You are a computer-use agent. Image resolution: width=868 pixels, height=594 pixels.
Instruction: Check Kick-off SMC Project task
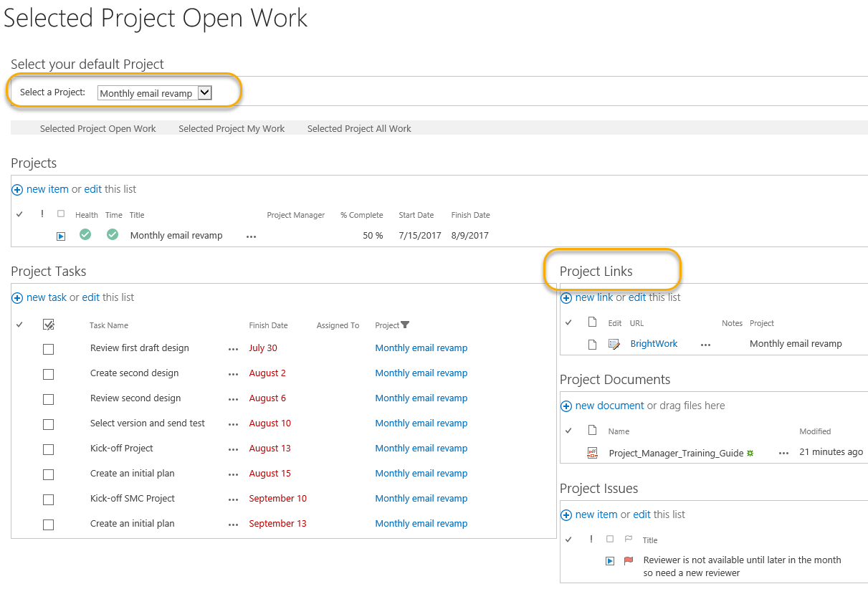(x=48, y=499)
